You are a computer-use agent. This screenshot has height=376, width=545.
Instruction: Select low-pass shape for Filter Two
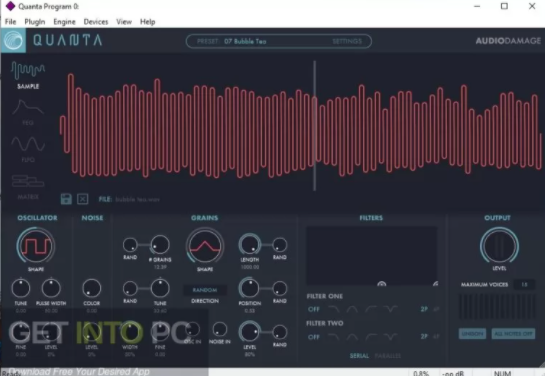334,337
